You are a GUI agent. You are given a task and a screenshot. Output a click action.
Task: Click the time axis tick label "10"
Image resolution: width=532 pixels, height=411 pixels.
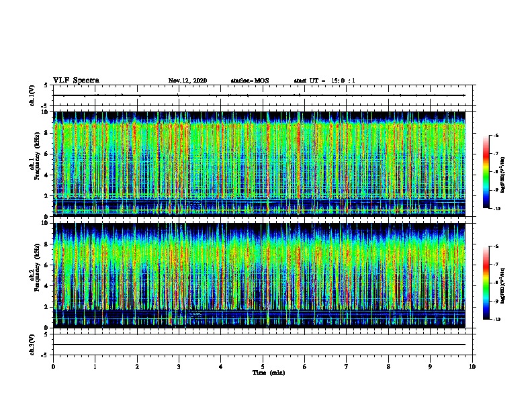(472, 367)
